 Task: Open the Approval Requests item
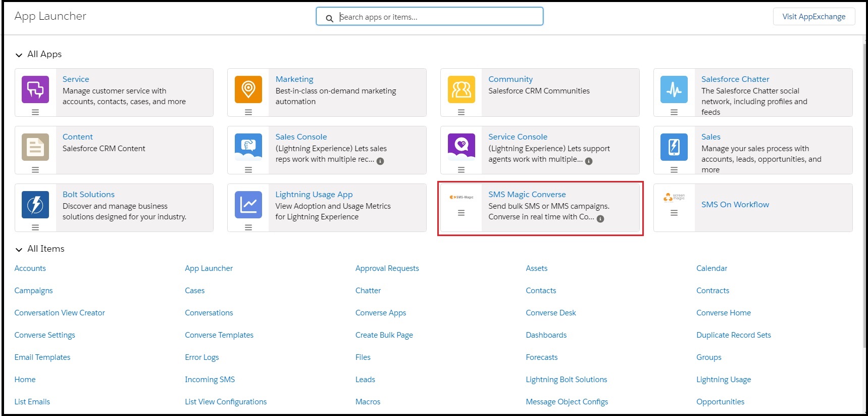tap(387, 268)
